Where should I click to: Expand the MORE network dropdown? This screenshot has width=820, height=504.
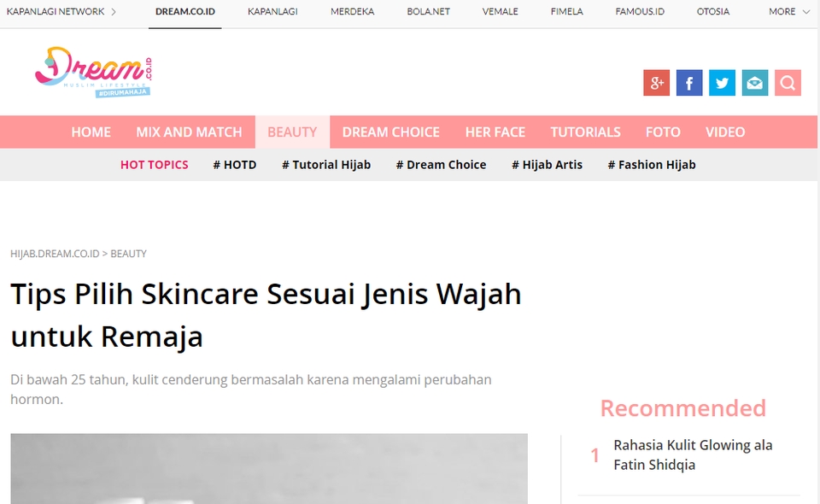pyautogui.click(x=789, y=11)
